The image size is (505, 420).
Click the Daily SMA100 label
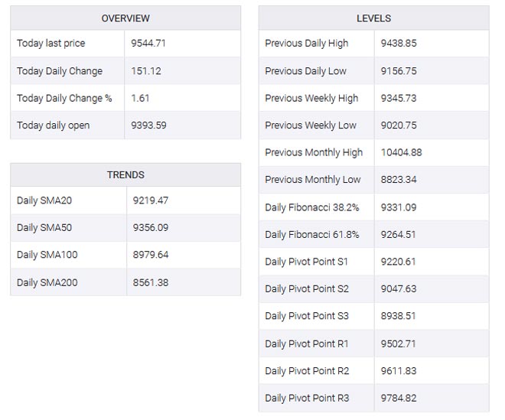(47, 255)
